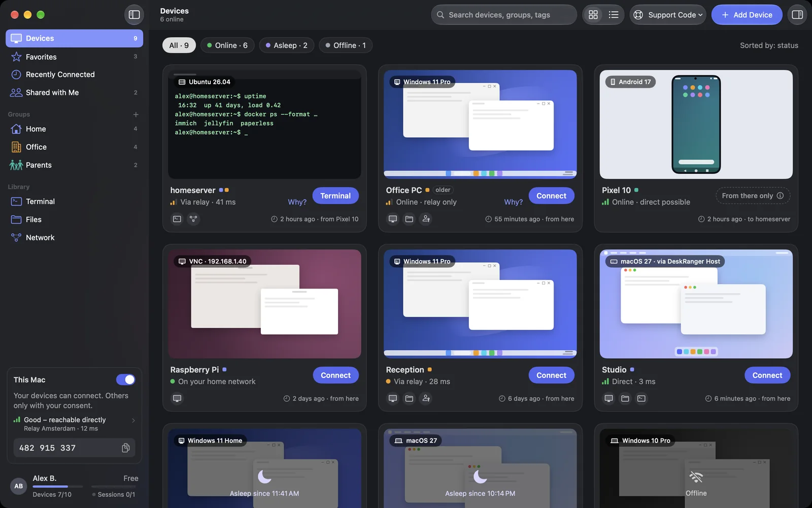Focus the search devices field
812x508 pixels.
point(504,15)
